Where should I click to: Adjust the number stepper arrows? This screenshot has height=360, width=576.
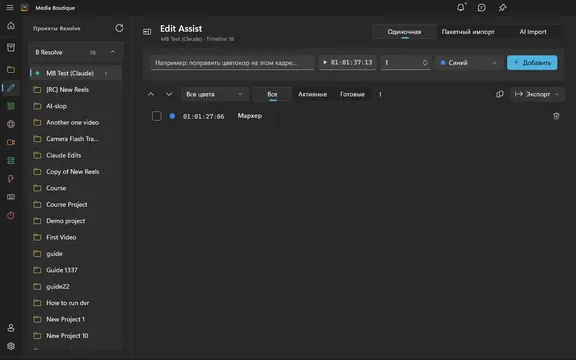[x=425, y=63]
